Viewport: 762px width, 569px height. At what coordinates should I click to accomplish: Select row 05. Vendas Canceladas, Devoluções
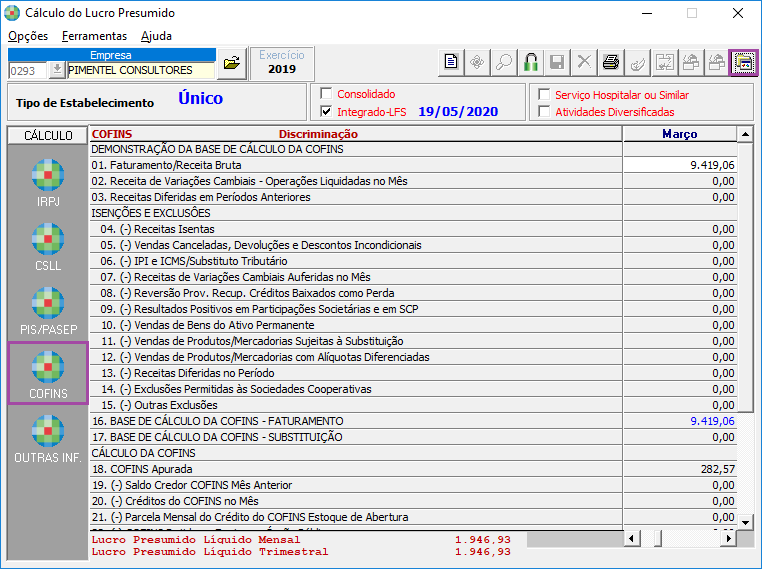(356, 245)
